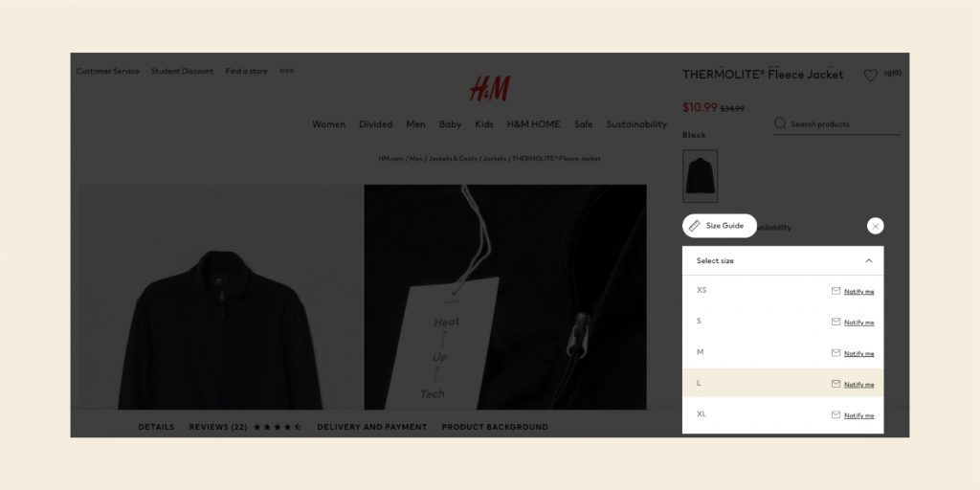
Task: Open the three-dots more menu
Action: click(287, 71)
